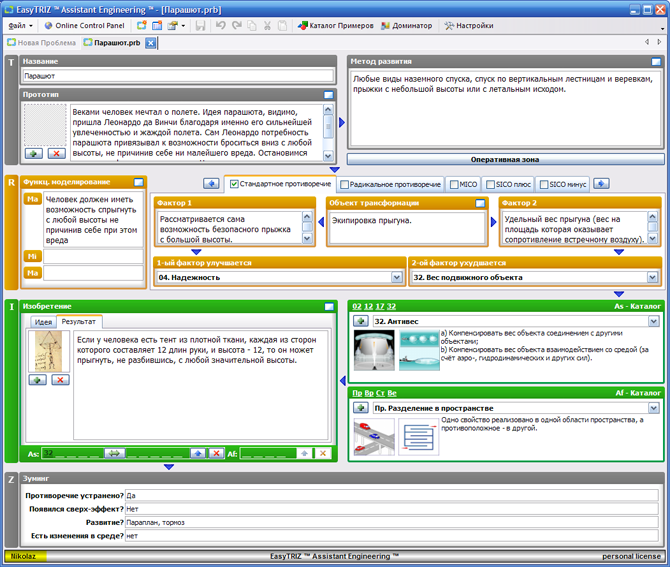Click the As up arrow button
This screenshot has height=567, width=670.
[198, 453]
